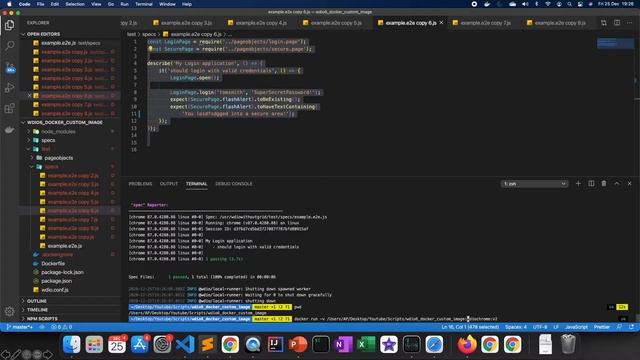This screenshot has width=640, height=360.
Task: Click UTF-8 encoding in status bar
Action: click(x=540, y=327)
